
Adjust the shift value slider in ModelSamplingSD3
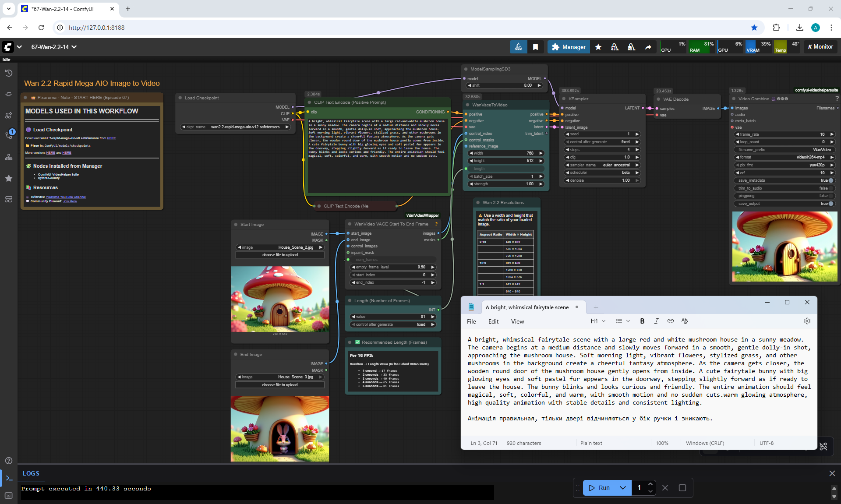tap(504, 85)
